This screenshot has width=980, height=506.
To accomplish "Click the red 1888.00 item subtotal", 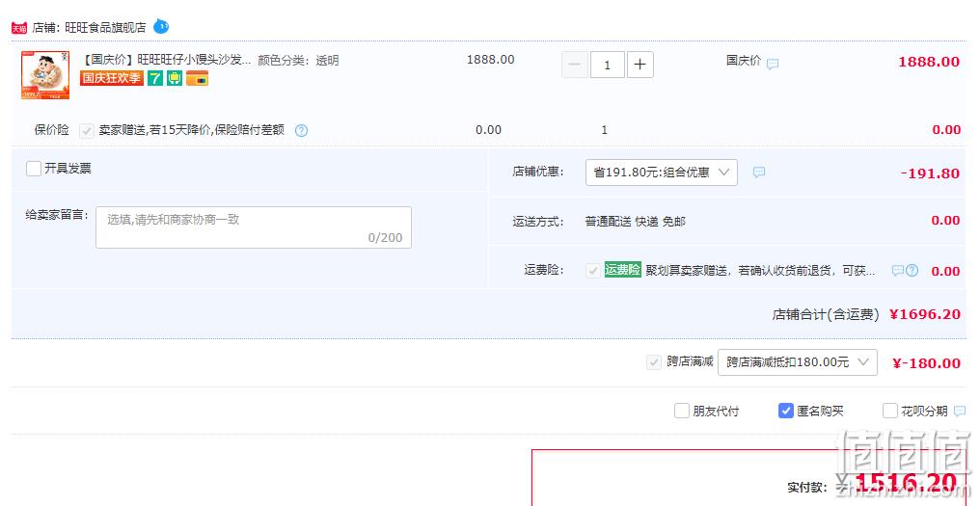I will (x=929, y=62).
